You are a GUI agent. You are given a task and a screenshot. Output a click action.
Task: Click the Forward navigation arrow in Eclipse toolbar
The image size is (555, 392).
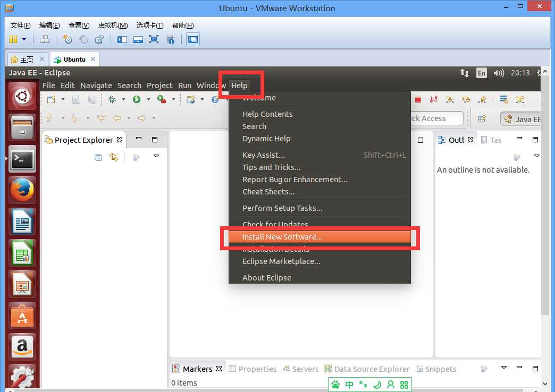142,118
